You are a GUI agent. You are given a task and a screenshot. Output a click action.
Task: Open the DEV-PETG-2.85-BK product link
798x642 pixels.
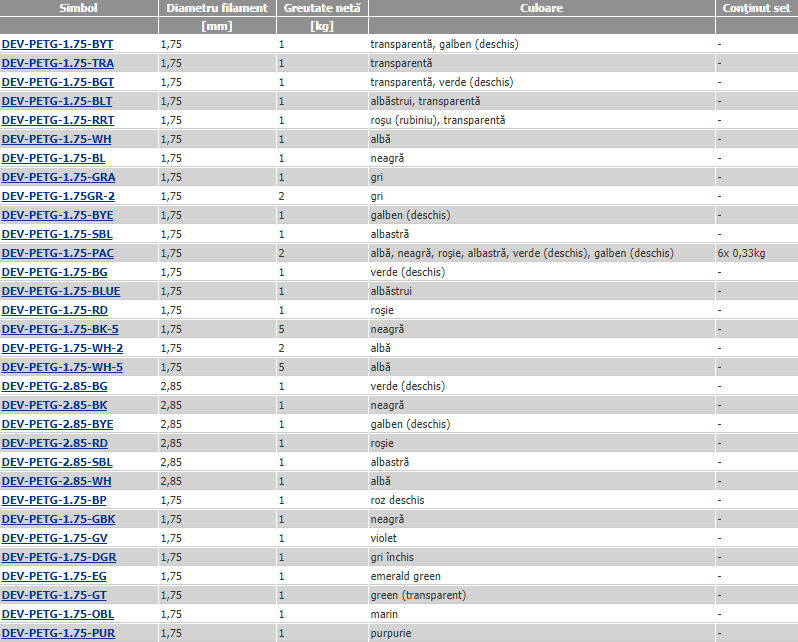point(54,405)
